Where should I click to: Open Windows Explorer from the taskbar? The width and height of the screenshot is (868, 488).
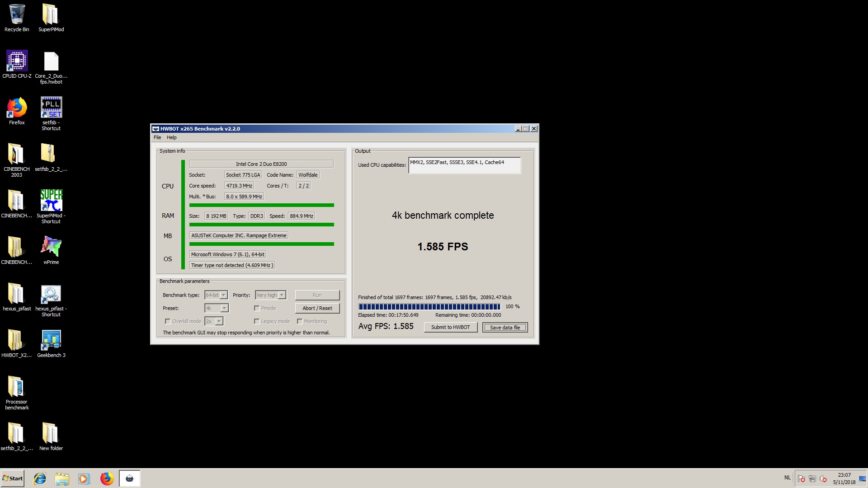coord(62,479)
